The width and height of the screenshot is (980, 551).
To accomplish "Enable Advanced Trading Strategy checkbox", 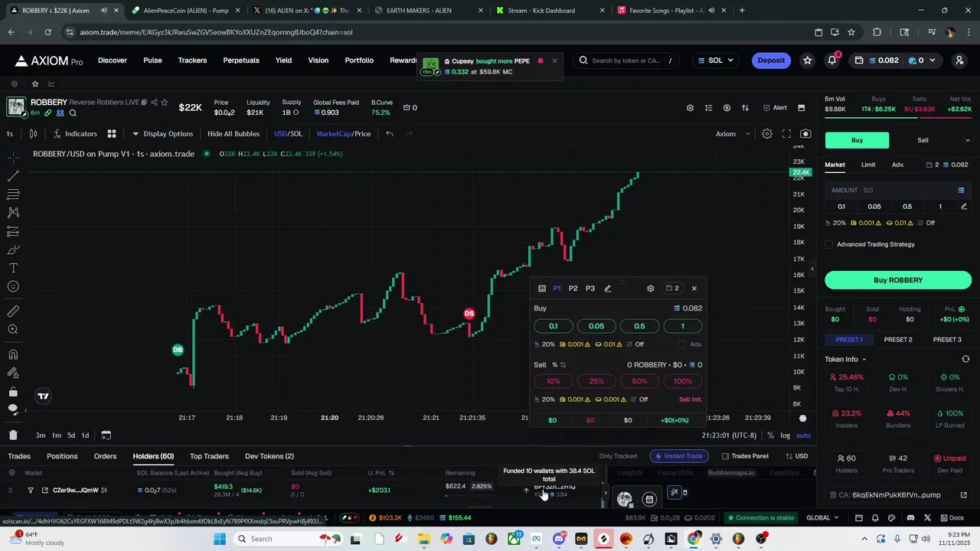I will (x=829, y=245).
